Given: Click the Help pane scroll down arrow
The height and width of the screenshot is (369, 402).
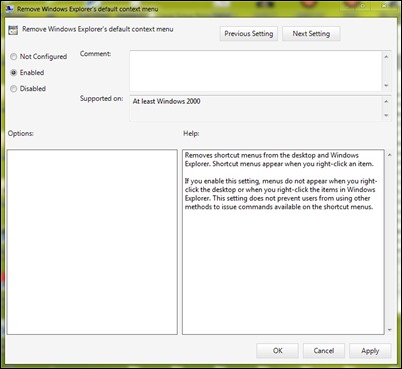Looking at the screenshot, I should [389, 330].
